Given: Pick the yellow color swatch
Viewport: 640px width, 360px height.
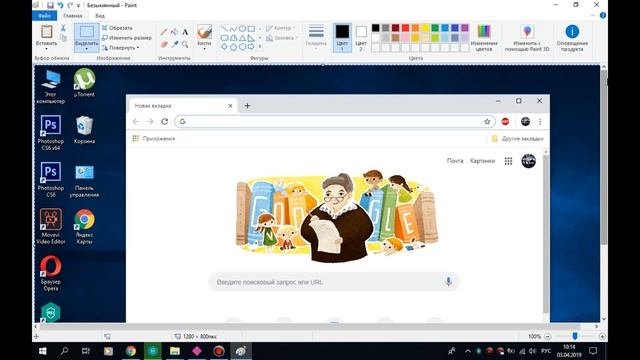Looking at the screenshot, I should (x=425, y=28).
